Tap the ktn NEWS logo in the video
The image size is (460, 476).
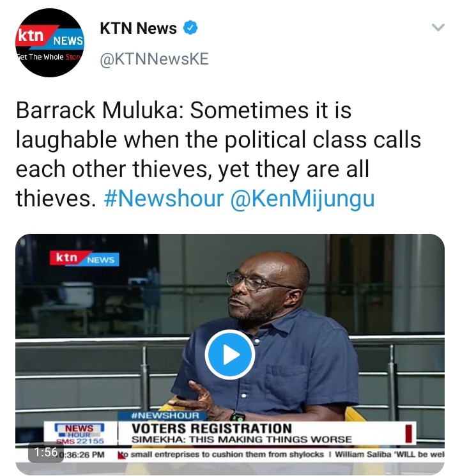[x=84, y=259]
